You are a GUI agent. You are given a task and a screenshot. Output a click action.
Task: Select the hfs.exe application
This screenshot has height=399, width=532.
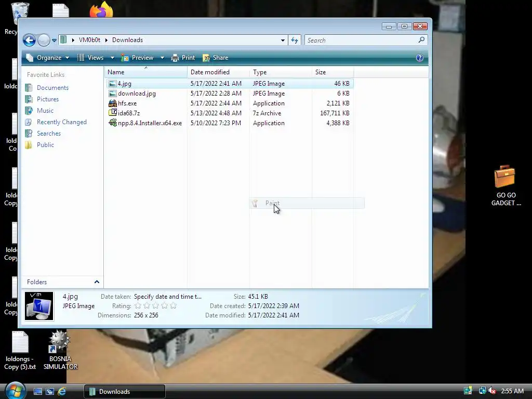click(x=230, y=103)
